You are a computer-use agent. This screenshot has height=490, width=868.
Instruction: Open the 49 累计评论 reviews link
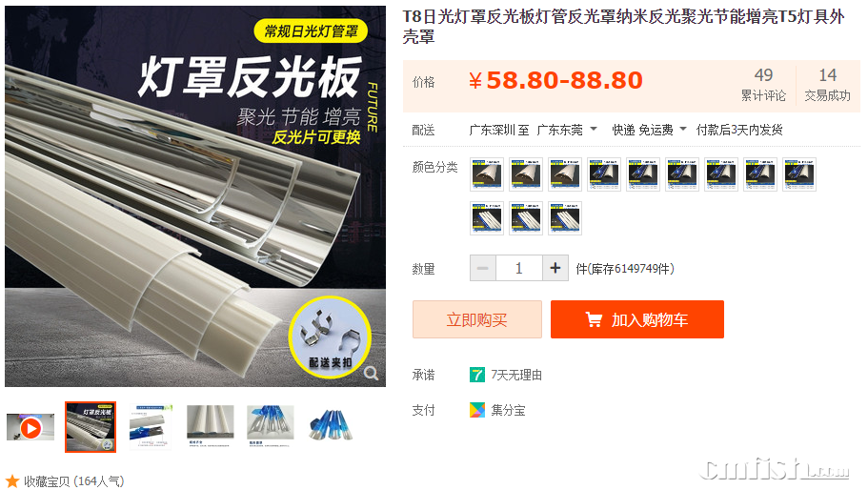click(763, 84)
